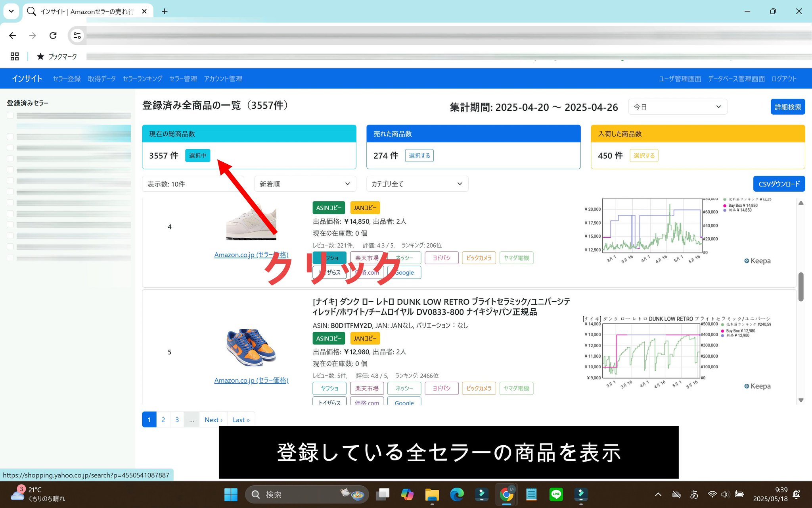Click JANコピー for item 4
Viewport: 812px width, 508px height.
[365, 208]
